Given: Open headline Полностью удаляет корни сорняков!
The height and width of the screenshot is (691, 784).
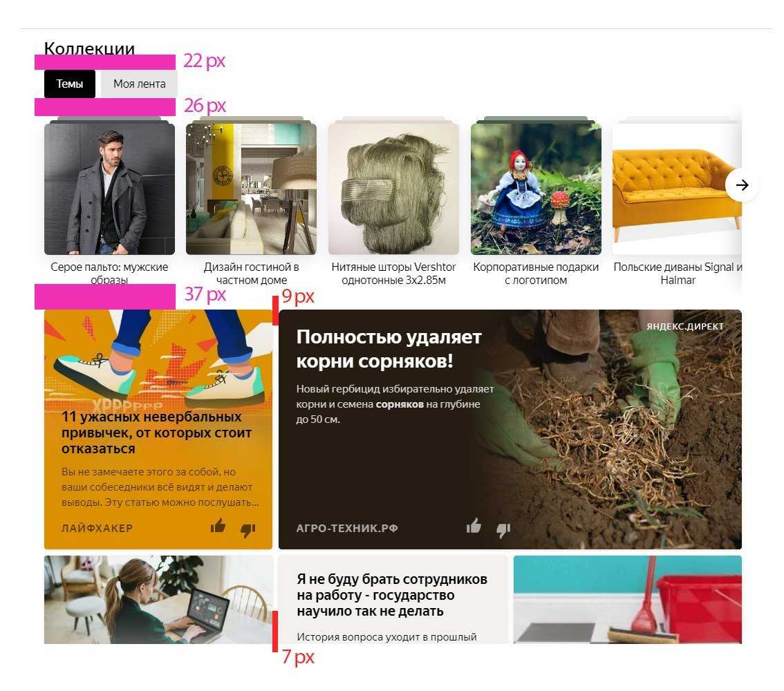Looking at the screenshot, I should point(389,349).
